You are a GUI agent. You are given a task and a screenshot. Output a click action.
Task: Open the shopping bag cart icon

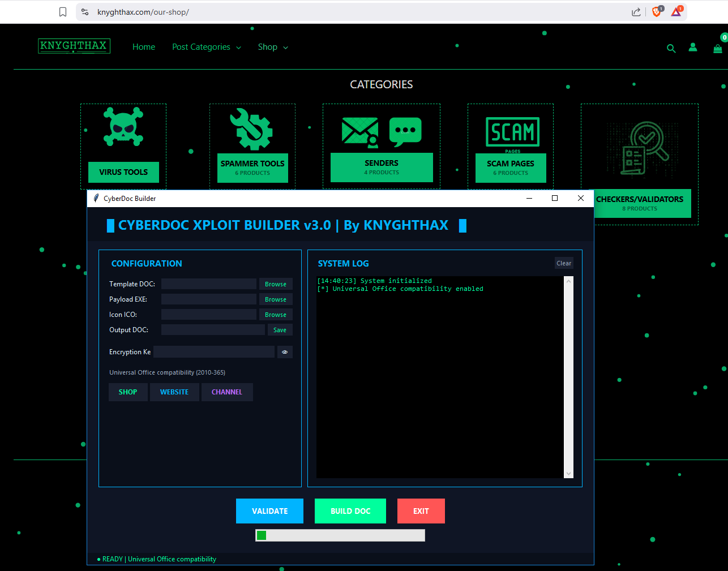717,48
